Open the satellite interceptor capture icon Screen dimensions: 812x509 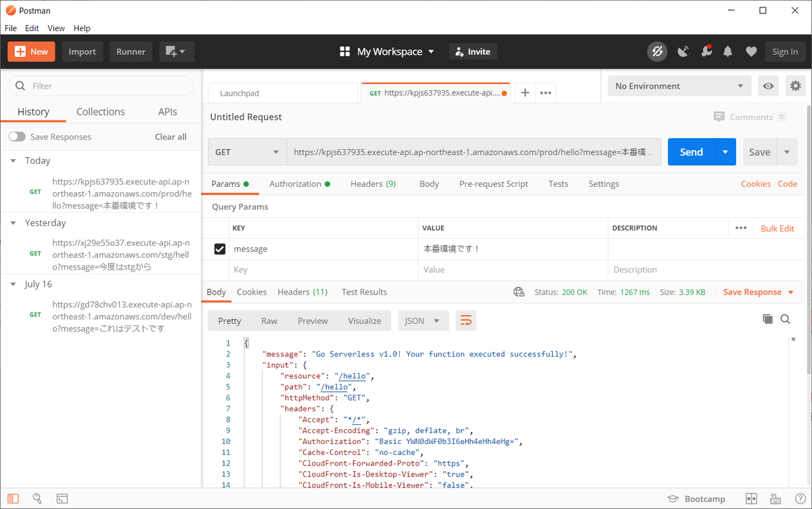click(x=683, y=51)
